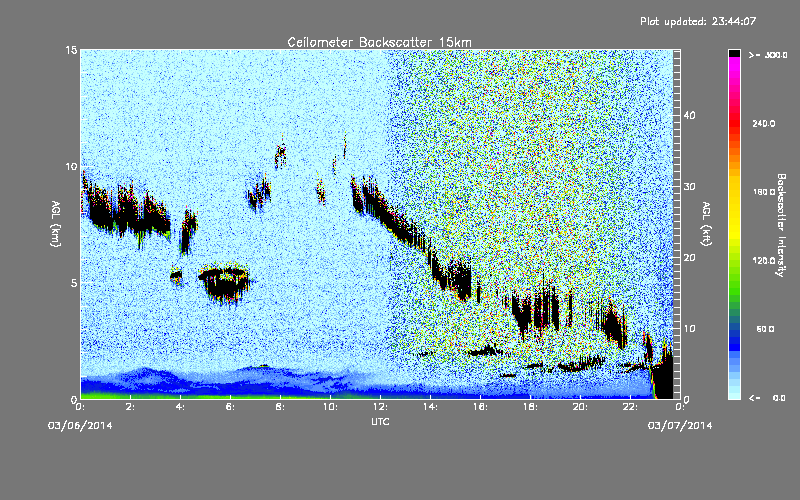The image size is (800, 500).
Task: Click the '30' tick on kft axis
Action: tap(689, 186)
